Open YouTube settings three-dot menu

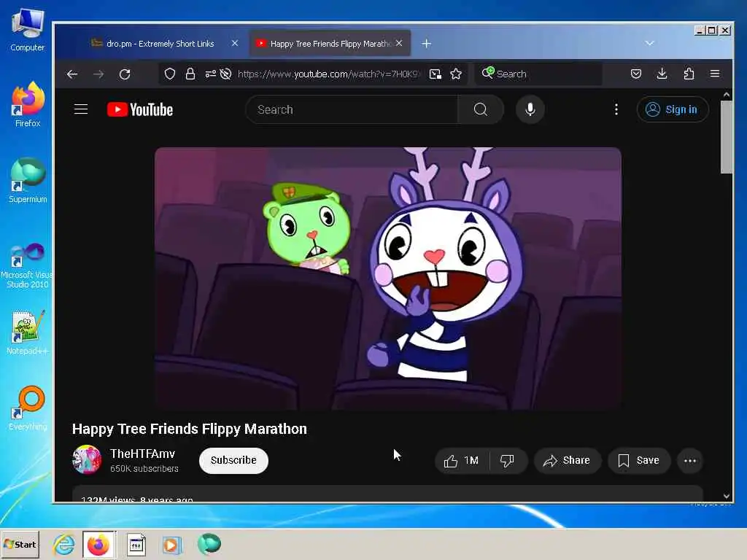coord(616,109)
